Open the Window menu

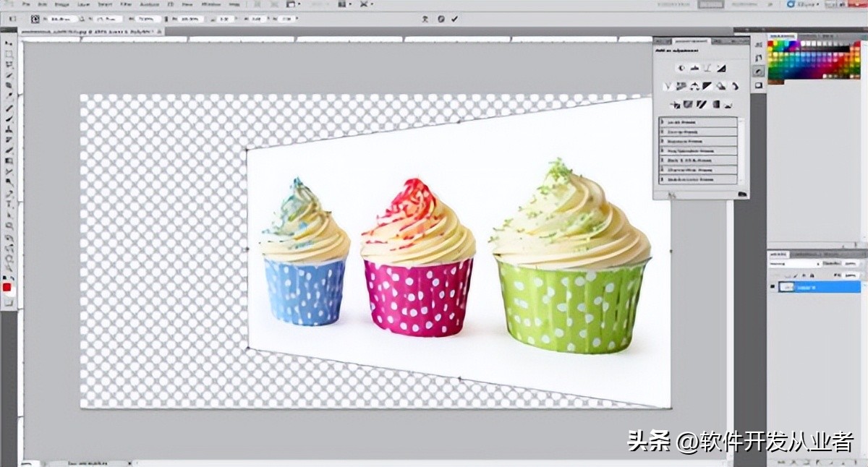coord(211,4)
